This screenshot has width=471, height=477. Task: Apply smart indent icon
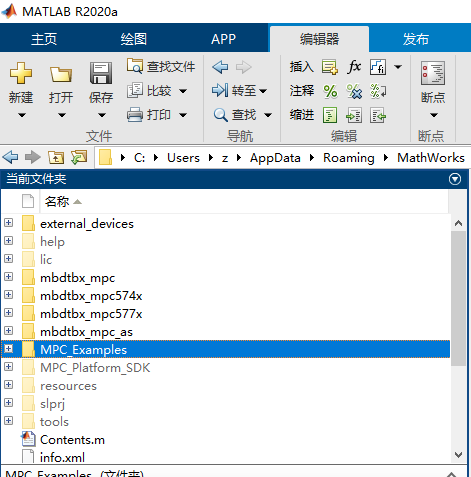coord(330,115)
